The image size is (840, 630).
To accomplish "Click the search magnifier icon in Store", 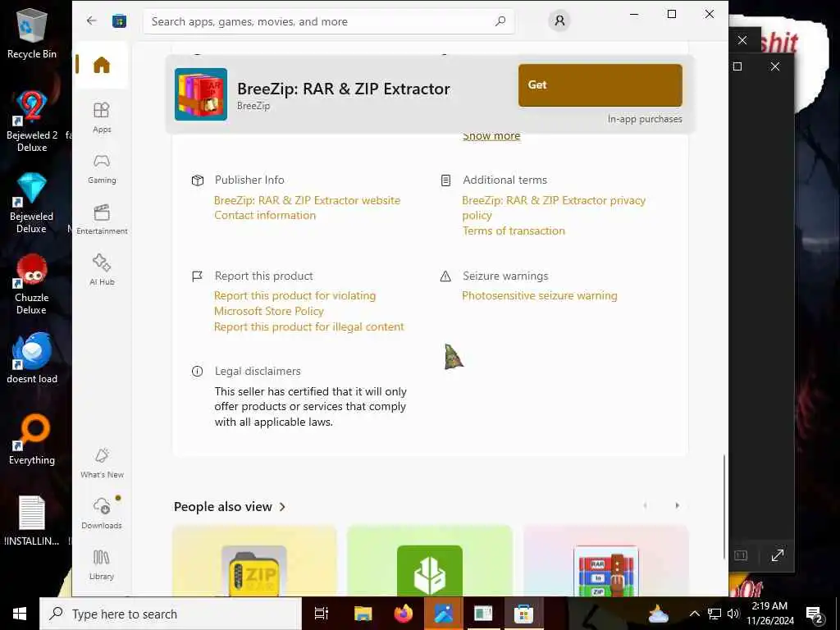I will (500, 21).
